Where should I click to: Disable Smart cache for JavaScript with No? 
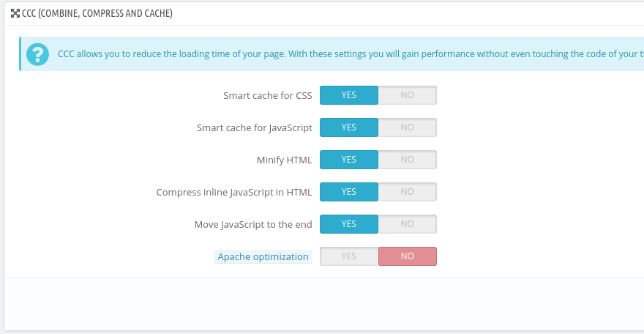(407, 127)
